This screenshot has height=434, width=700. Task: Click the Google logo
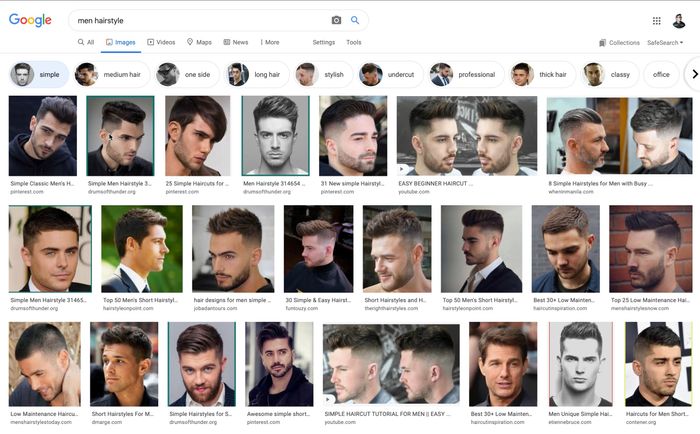point(30,20)
